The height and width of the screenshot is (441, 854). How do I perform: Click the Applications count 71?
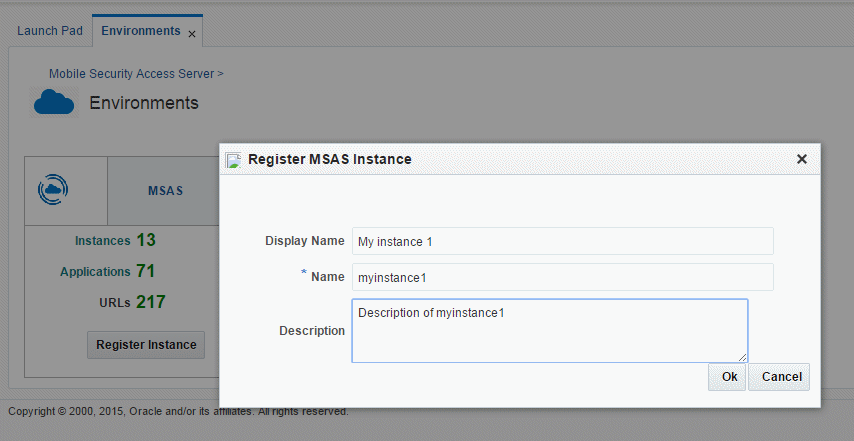coord(145,271)
